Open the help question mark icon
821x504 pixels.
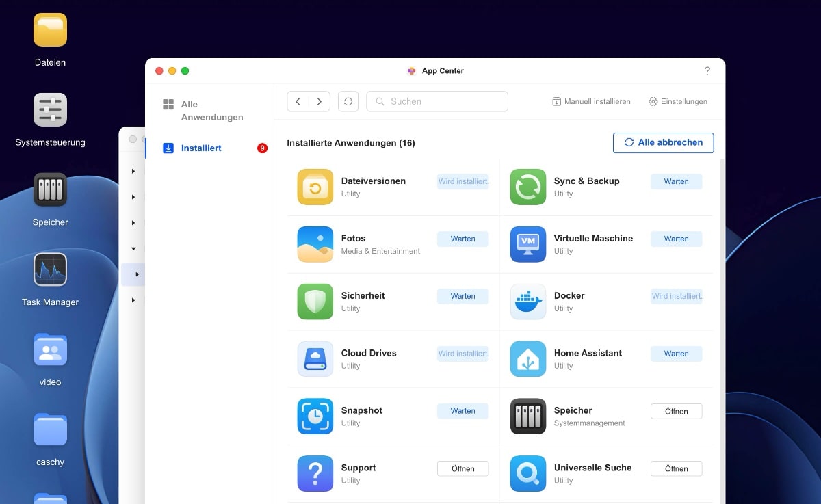coord(707,71)
